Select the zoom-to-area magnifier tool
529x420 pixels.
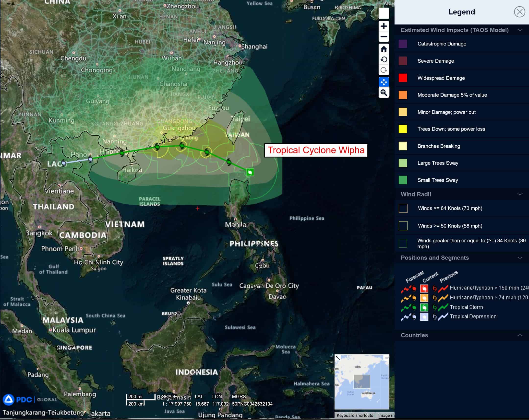pyautogui.click(x=384, y=93)
